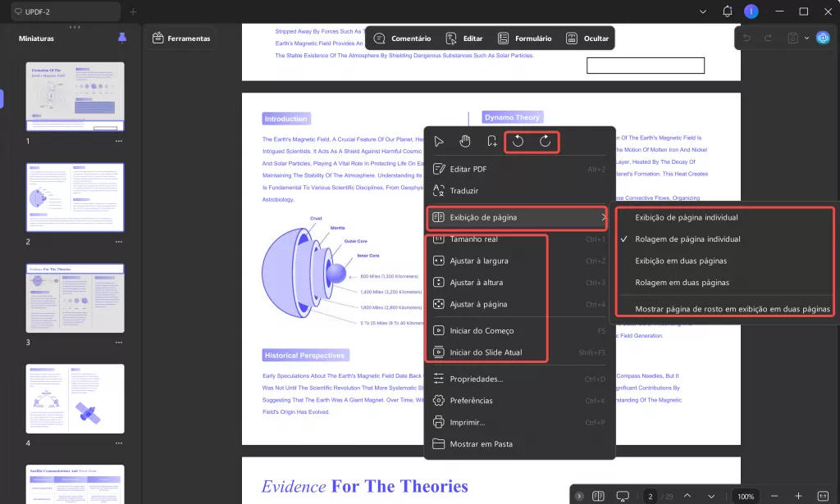
Task: Open the Comentário mode
Action: (x=402, y=39)
